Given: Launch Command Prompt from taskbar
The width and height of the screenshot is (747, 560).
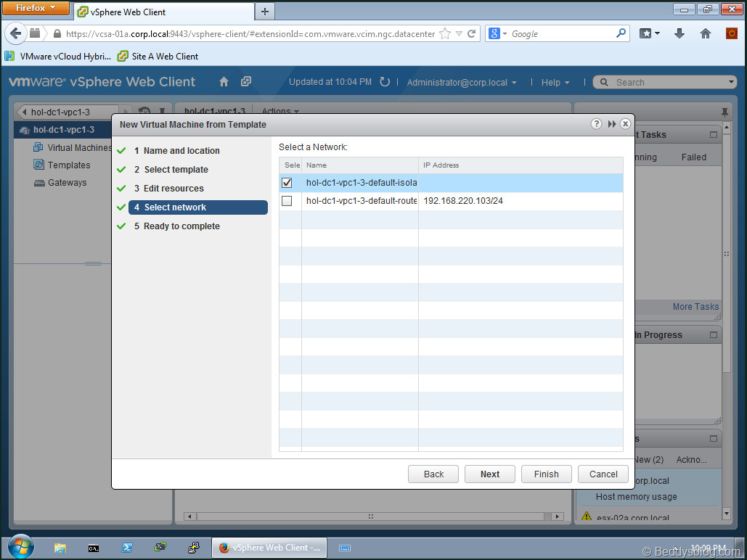Looking at the screenshot, I should [94, 548].
